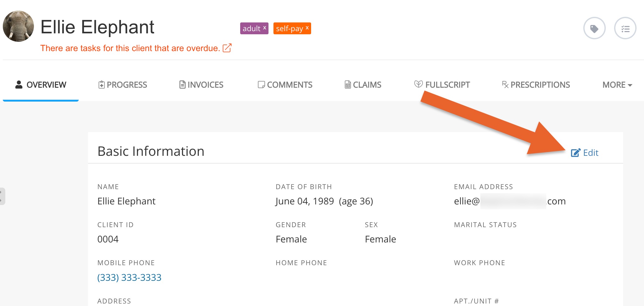Click the self-pay tag label
The height and width of the screenshot is (306, 644).
pyautogui.click(x=289, y=29)
